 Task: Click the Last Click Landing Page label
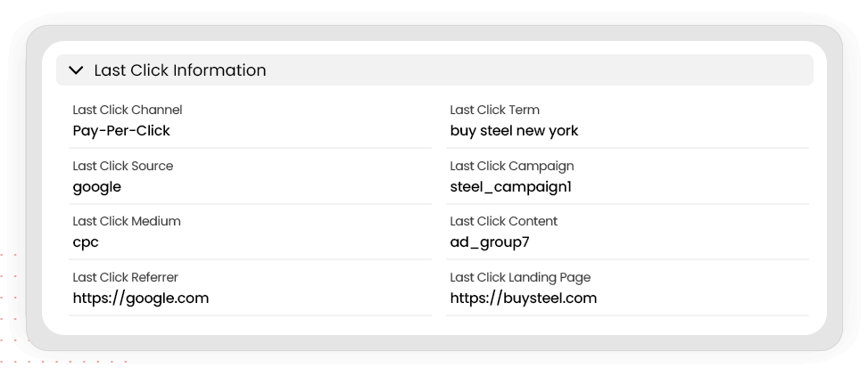[x=520, y=277]
